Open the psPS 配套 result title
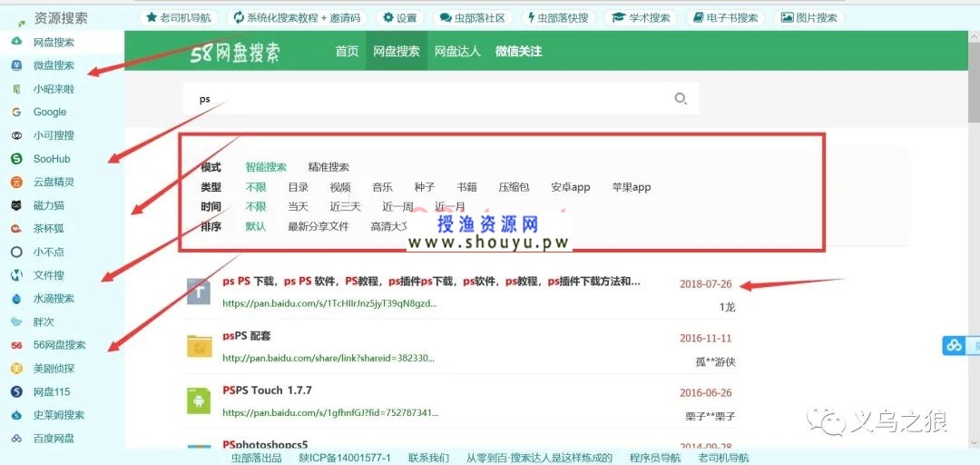 246,336
